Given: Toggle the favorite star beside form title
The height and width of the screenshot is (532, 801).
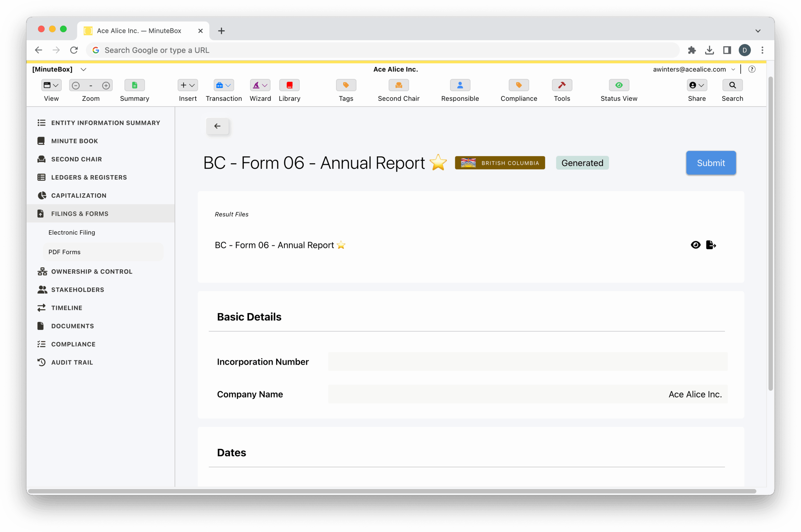Looking at the screenshot, I should coord(438,163).
